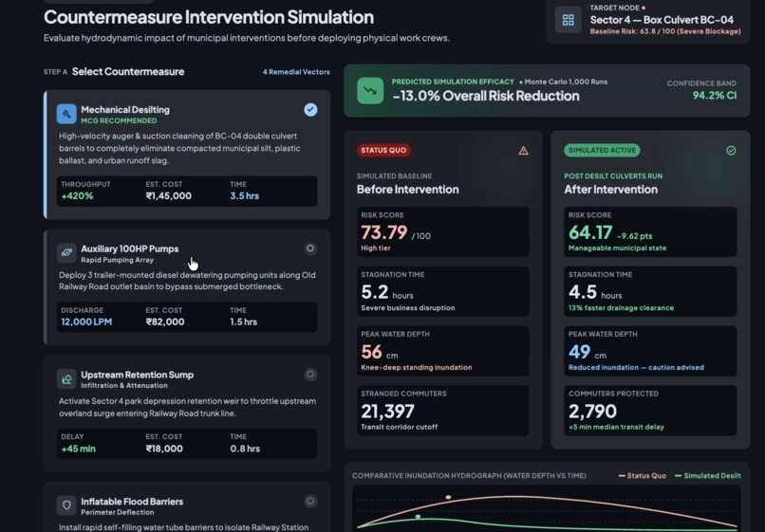Click the 13% faster drainage clearance note
Screen dimensions: 765x532
click(x=621, y=308)
